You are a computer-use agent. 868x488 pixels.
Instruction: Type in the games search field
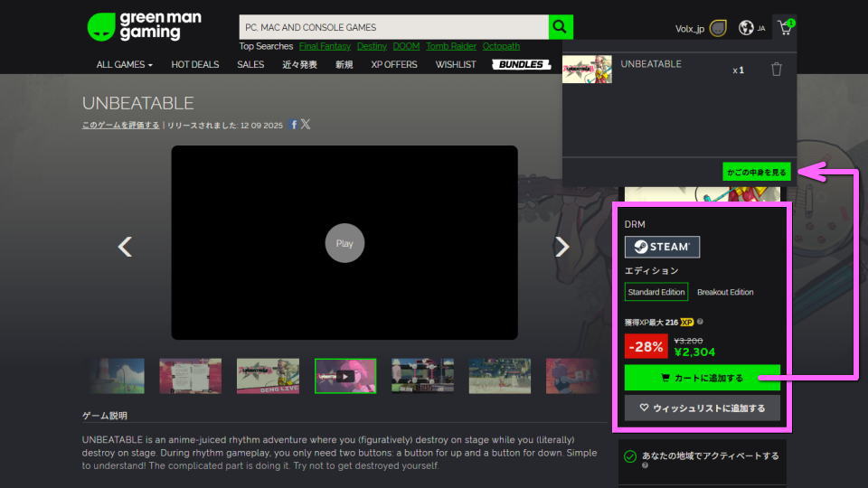click(x=393, y=27)
